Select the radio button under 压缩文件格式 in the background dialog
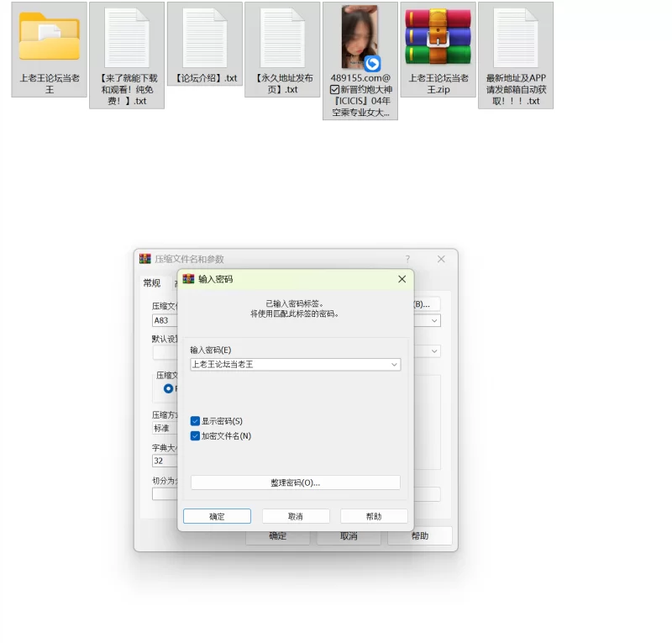672x643 pixels. tap(169, 388)
